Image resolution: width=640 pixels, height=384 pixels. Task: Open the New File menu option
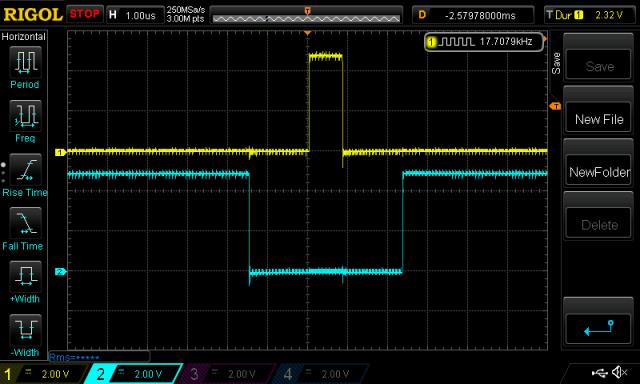coord(598,119)
